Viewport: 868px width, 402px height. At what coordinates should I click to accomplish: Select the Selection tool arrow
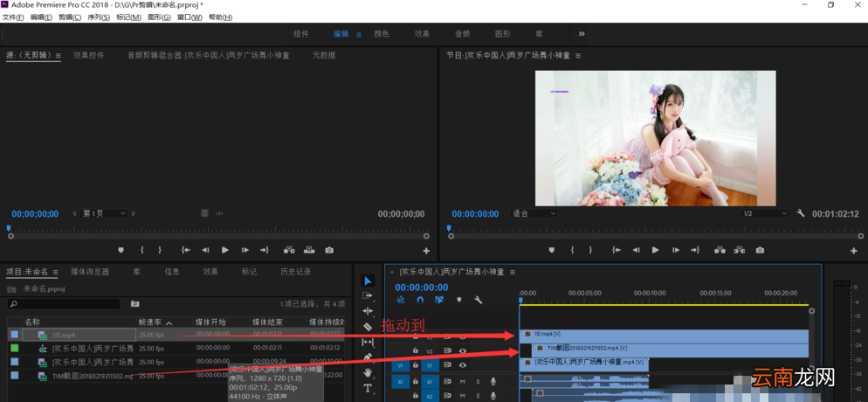point(368,281)
